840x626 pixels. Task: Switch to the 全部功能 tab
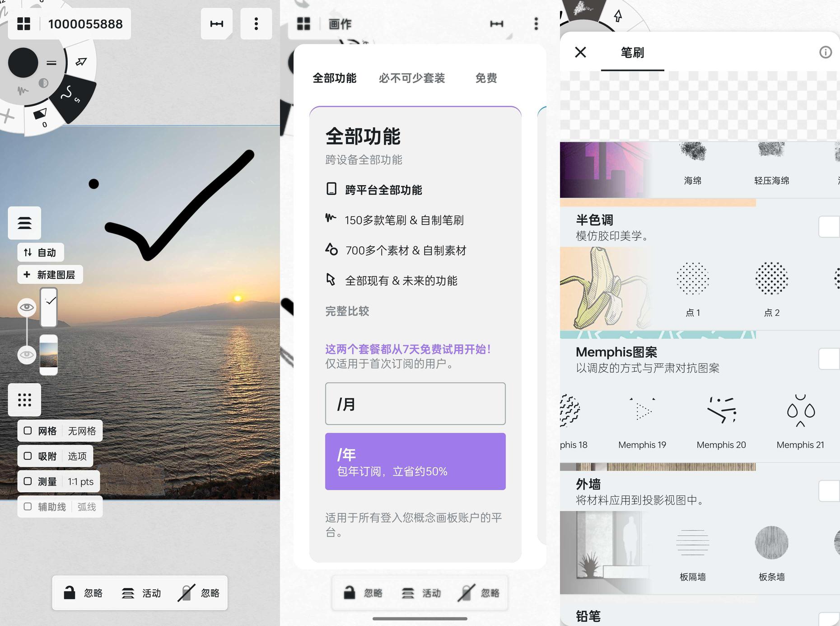pos(335,78)
